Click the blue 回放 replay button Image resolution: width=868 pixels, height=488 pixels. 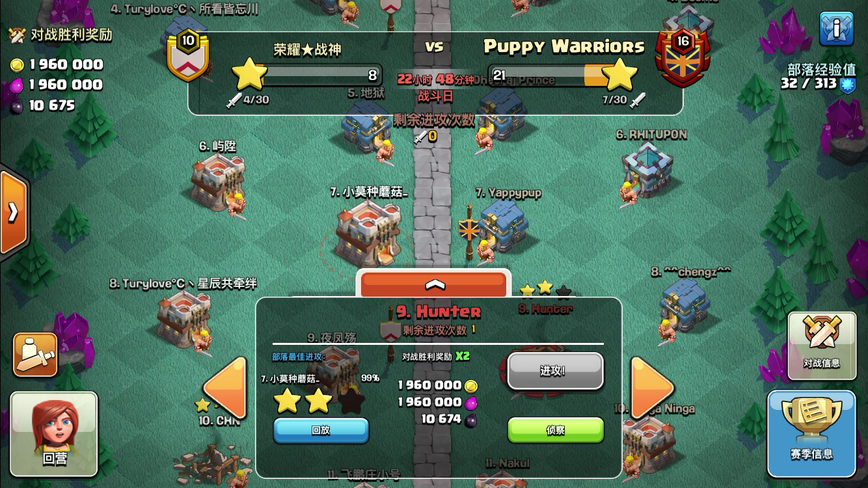321,430
